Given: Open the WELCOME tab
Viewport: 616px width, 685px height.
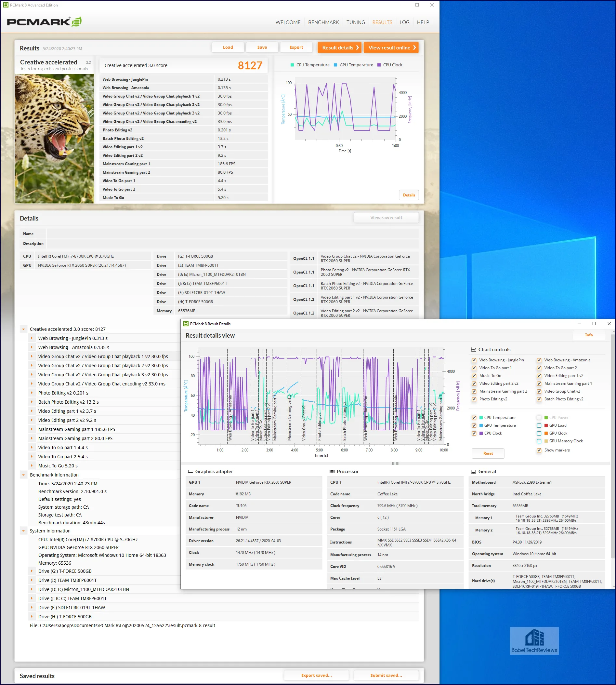Looking at the screenshot, I should click(x=288, y=22).
